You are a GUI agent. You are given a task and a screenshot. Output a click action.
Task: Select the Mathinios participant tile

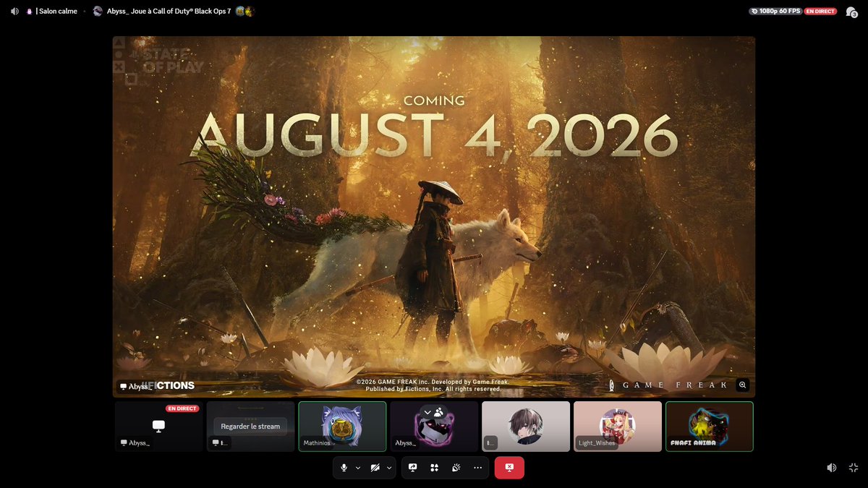(342, 427)
